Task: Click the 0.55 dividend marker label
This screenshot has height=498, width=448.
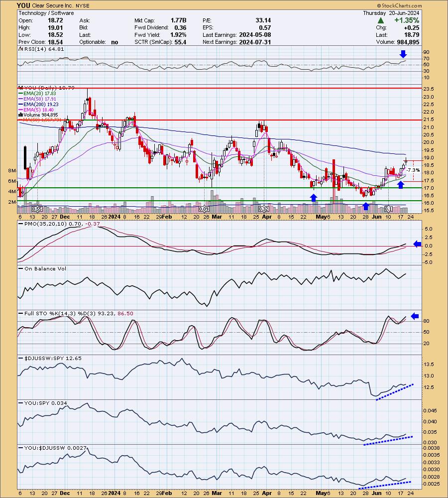Action: click(37, 209)
